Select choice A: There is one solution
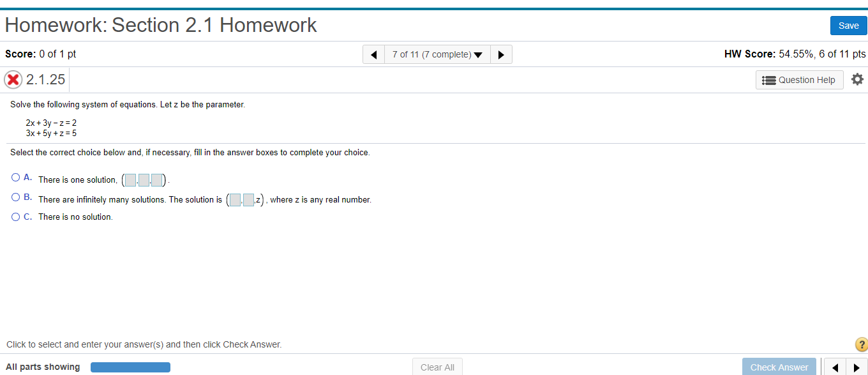 coord(16,178)
